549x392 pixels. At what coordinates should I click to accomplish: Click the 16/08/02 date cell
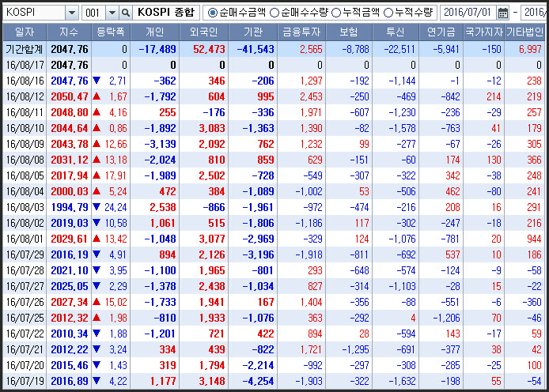(25, 223)
